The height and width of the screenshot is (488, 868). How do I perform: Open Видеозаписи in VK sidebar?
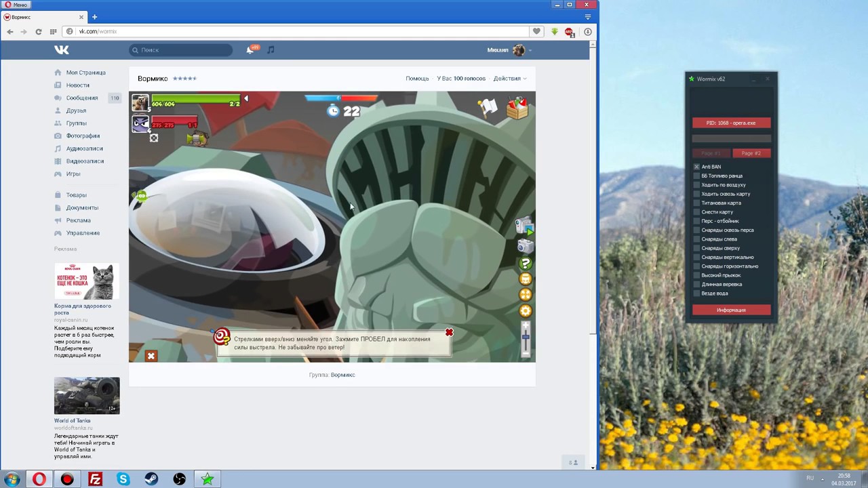(x=85, y=161)
